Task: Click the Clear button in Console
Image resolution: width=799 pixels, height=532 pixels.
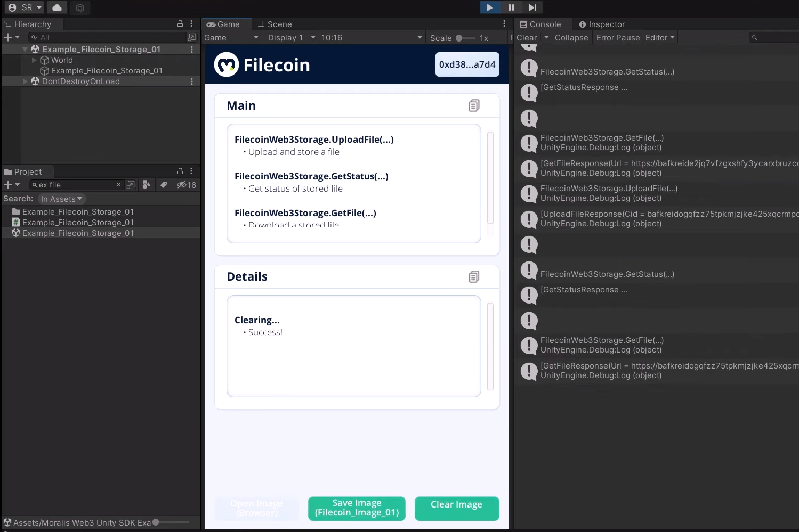Action: pos(527,38)
